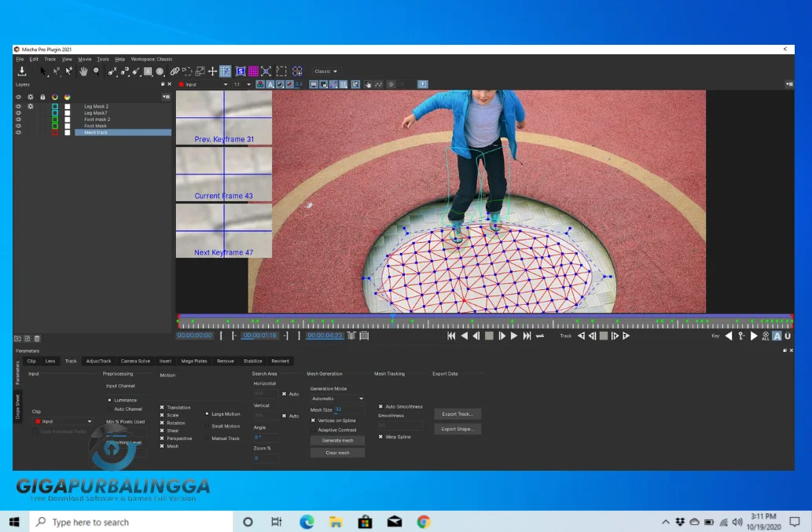812x532 pixels.
Task: Select the Rectangle shape tool
Action: click(148, 72)
